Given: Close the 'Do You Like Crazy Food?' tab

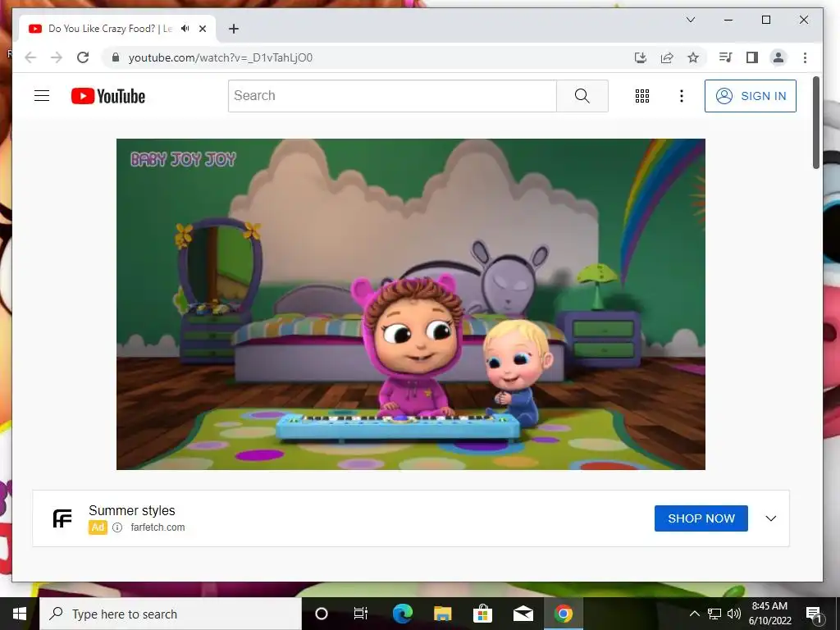Looking at the screenshot, I should pos(203,29).
